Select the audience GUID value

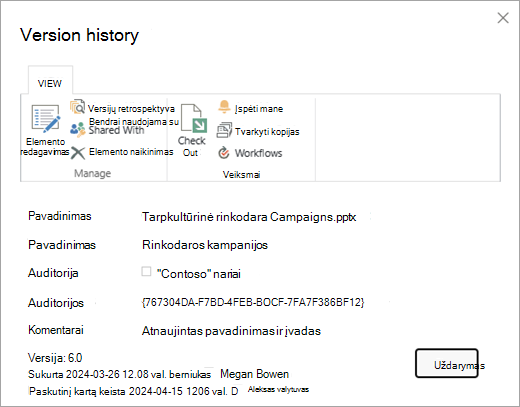[253, 302]
